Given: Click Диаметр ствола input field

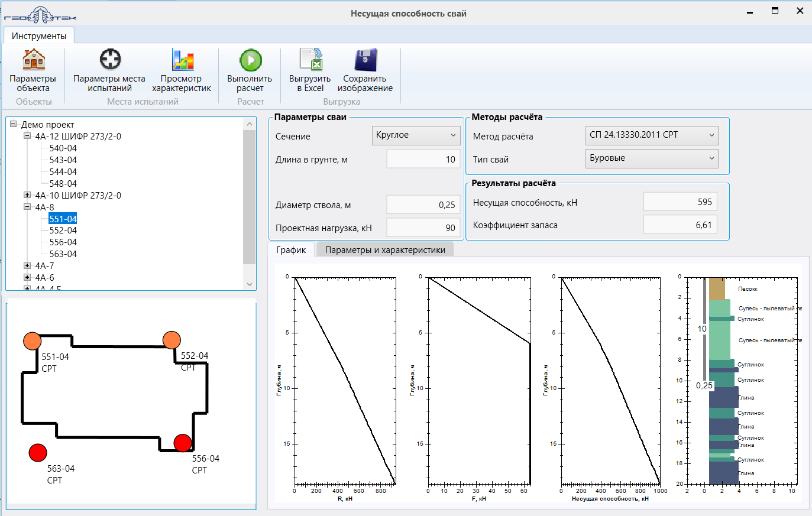Looking at the screenshot, I should (423, 205).
